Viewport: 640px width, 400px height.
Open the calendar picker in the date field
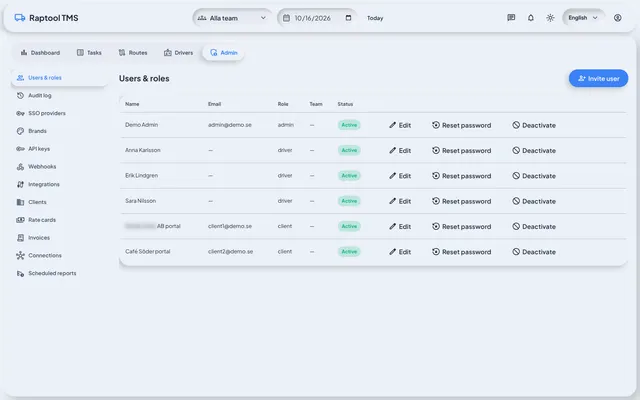[x=348, y=18]
